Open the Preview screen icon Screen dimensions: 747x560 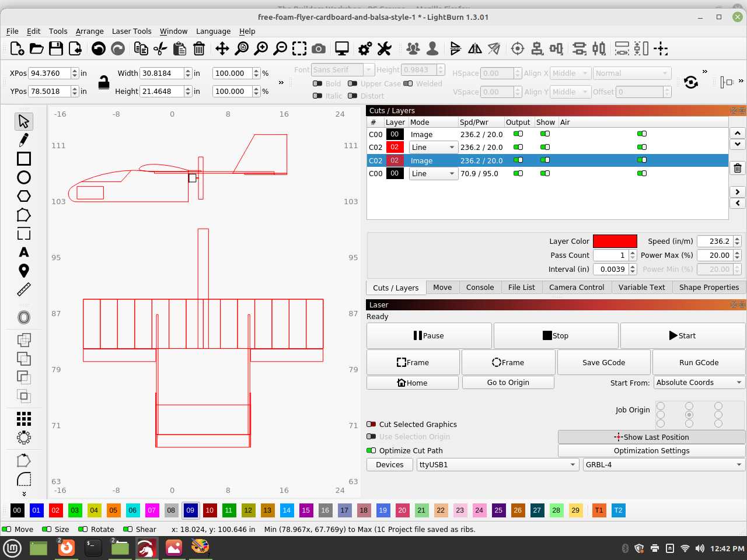tap(341, 48)
